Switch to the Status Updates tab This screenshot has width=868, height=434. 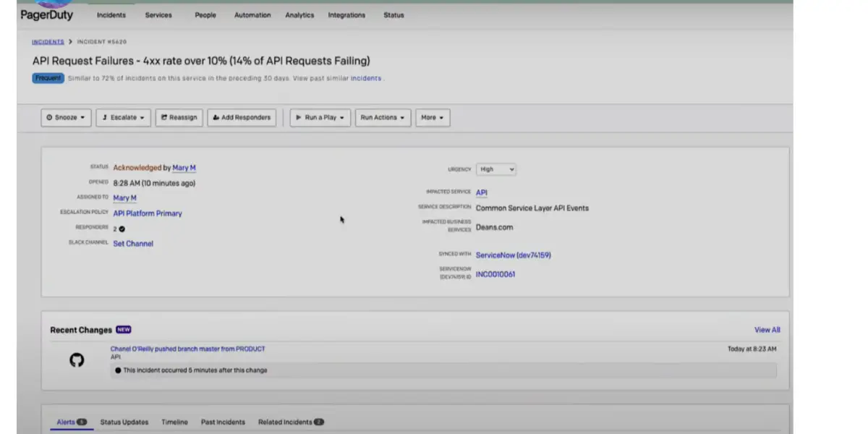[124, 422]
